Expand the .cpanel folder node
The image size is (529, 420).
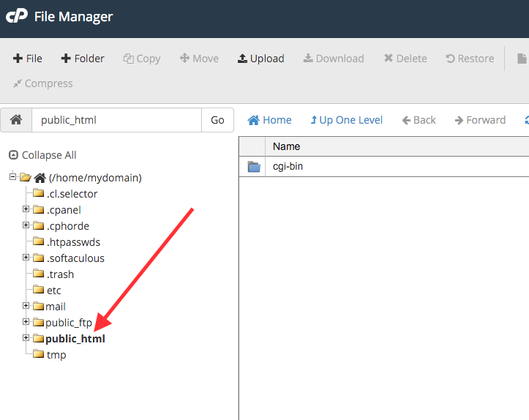(26, 209)
